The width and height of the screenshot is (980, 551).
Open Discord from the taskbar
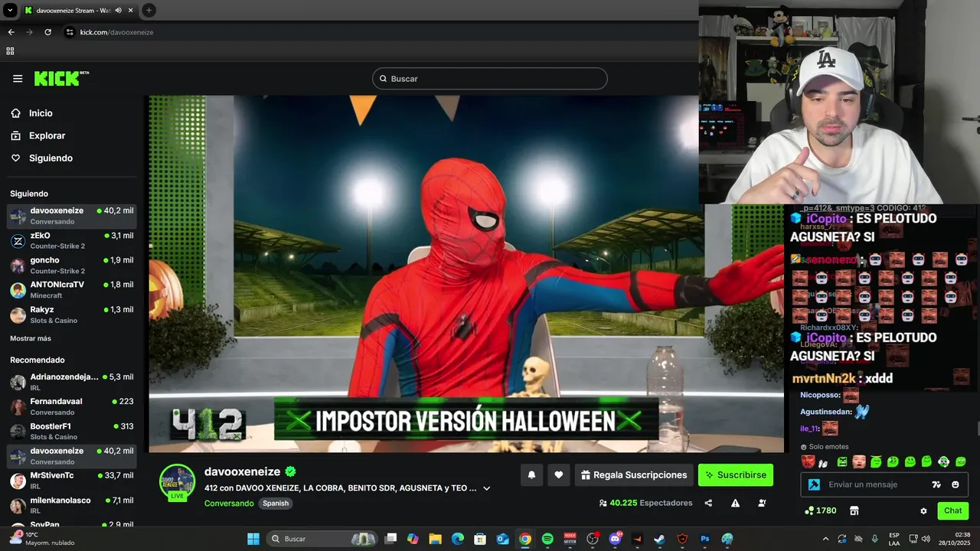pyautogui.click(x=615, y=539)
